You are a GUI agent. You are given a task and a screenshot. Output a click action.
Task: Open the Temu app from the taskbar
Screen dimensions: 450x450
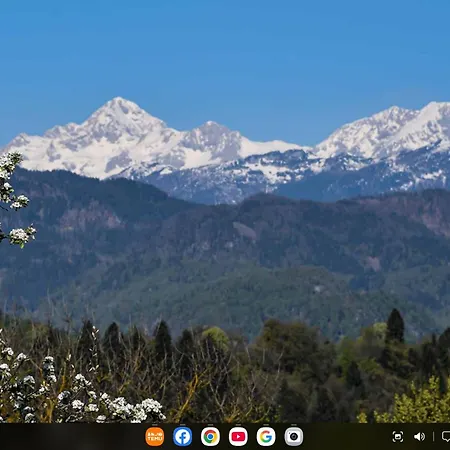coord(155,436)
